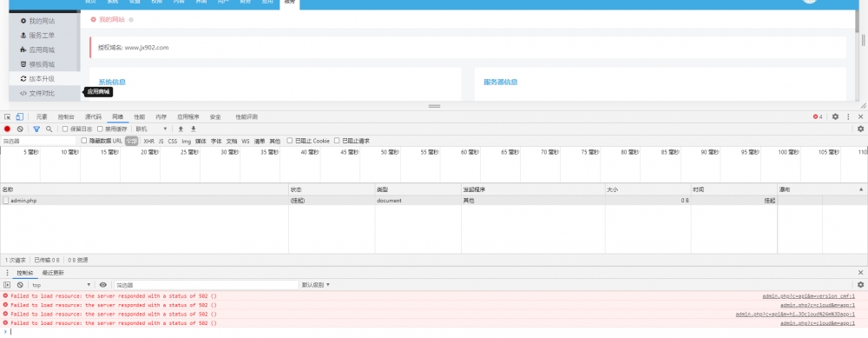Filter requests by JS type
The height and width of the screenshot is (338, 868).
(x=161, y=142)
